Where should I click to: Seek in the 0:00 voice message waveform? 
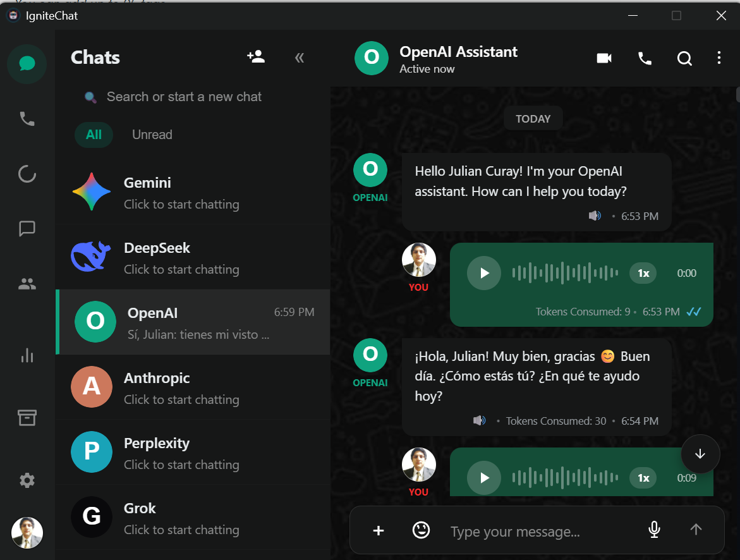coord(566,273)
